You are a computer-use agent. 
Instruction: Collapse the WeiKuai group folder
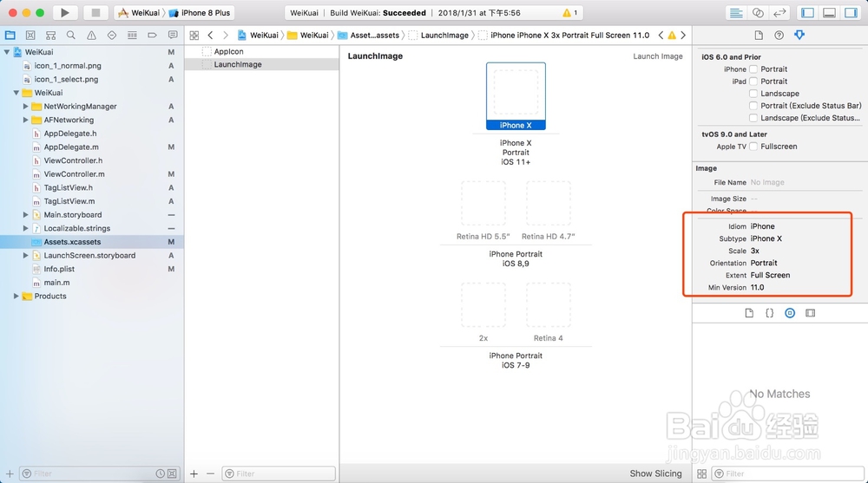pos(16,93)
